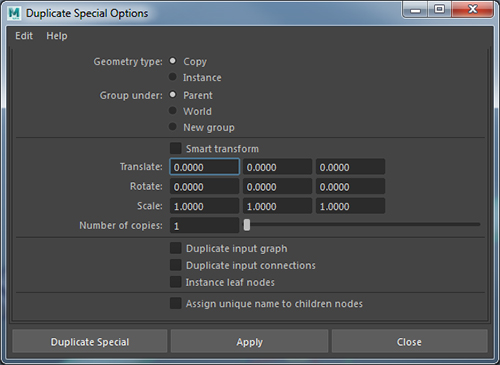Toggle Duplicate input graph checkbox
Screen dimensions: 500x365
pos(176,248)
